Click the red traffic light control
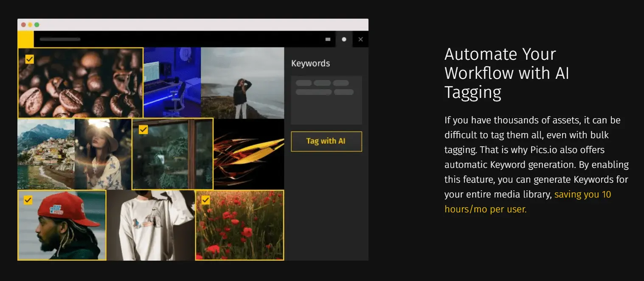The width and height of the screenshot is (644, 281). pyautogui.click(x=22, y=25)
